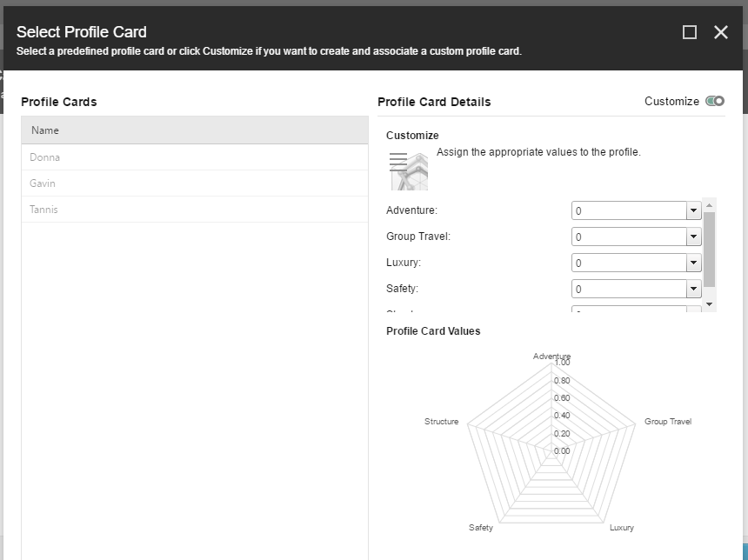This screenshot has width=748, height=560.
Task: Click the scroll up arrow in the values list
Action: [x=710, y=205]
